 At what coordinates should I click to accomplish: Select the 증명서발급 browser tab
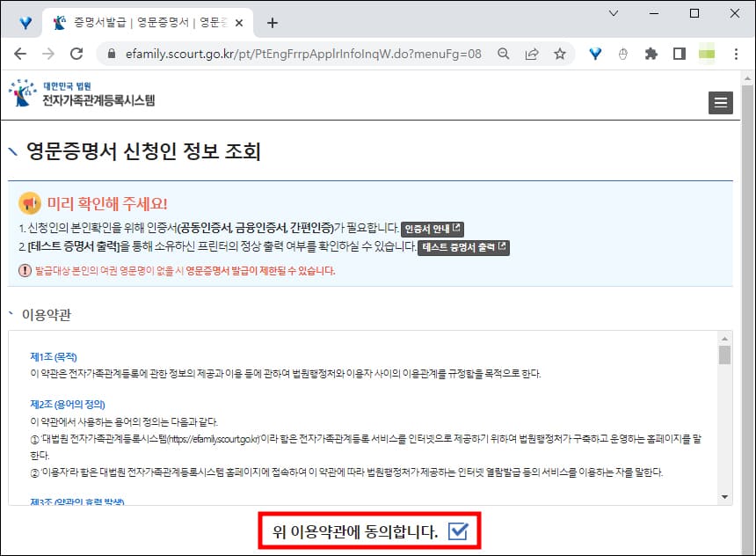coord(141,24)
